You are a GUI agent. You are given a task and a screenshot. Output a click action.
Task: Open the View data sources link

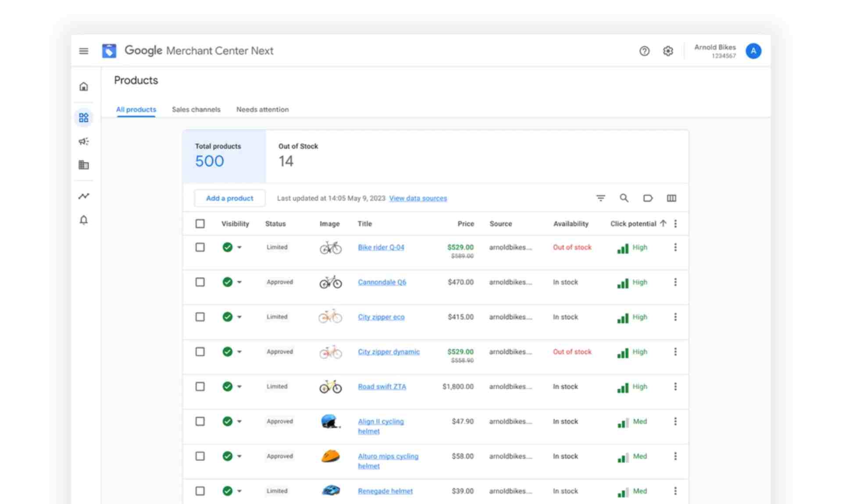point(418,198)
